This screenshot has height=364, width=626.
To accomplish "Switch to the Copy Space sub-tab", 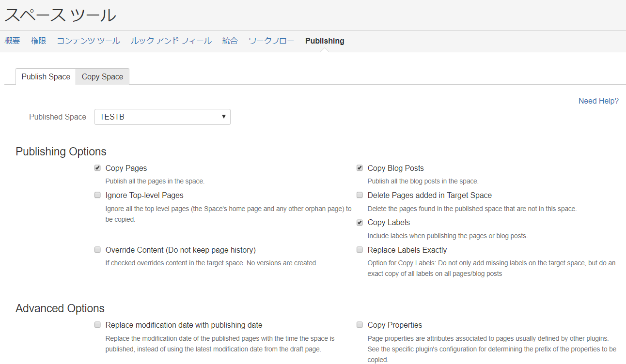I will pos(103,76).
